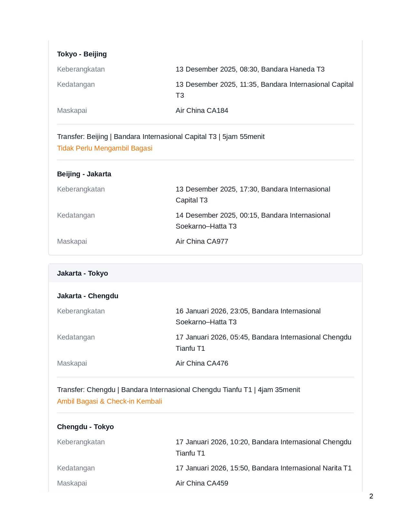Click the 15:50 Narita T1 arrival text
411x532 pixels.
(263, 468)
